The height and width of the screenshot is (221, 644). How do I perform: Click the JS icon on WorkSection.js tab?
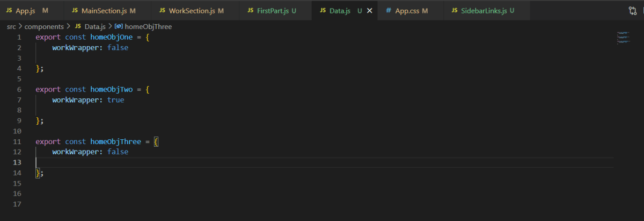click(162, 11)
